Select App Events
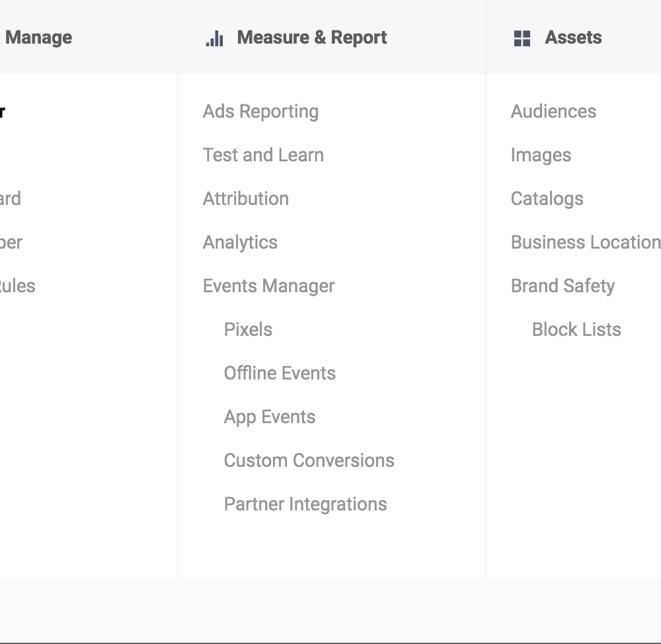This screenshot has width=661, height=644. pos(270,417)
